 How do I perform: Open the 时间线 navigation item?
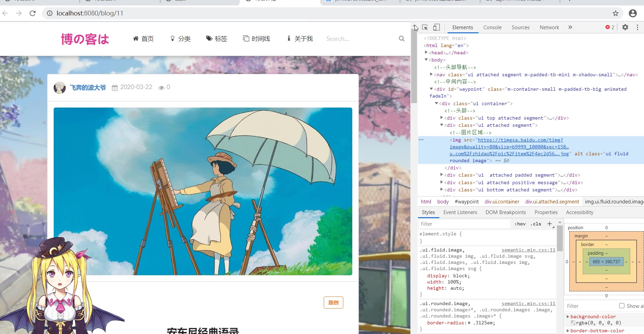click(x=257, y=38)
